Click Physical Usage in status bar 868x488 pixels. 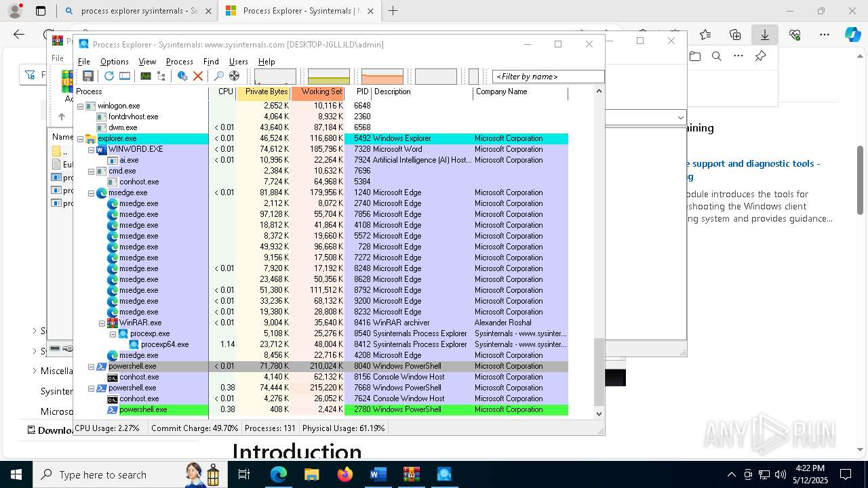point(343,428)
